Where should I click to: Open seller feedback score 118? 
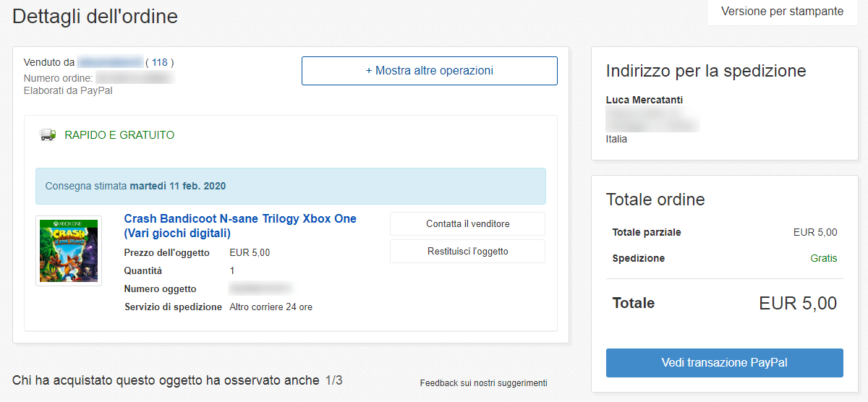coord(159,62)
